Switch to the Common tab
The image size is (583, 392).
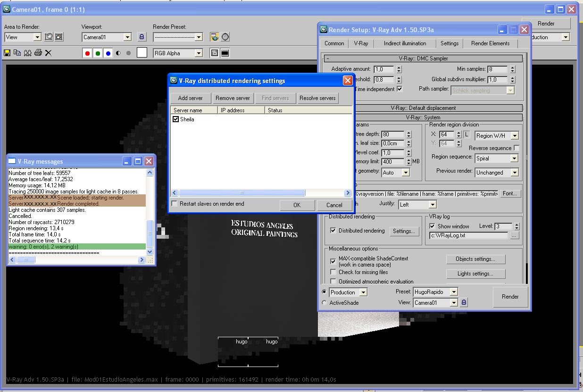coord(334,43)
